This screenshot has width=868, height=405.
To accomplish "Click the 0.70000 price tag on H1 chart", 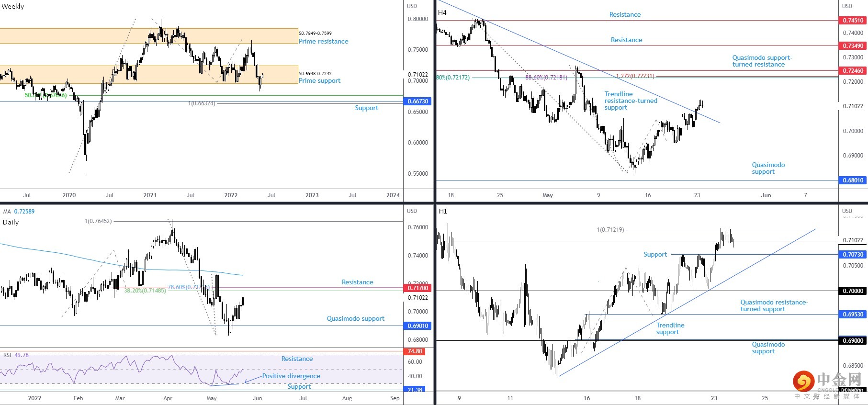I will tap(853, 291).
